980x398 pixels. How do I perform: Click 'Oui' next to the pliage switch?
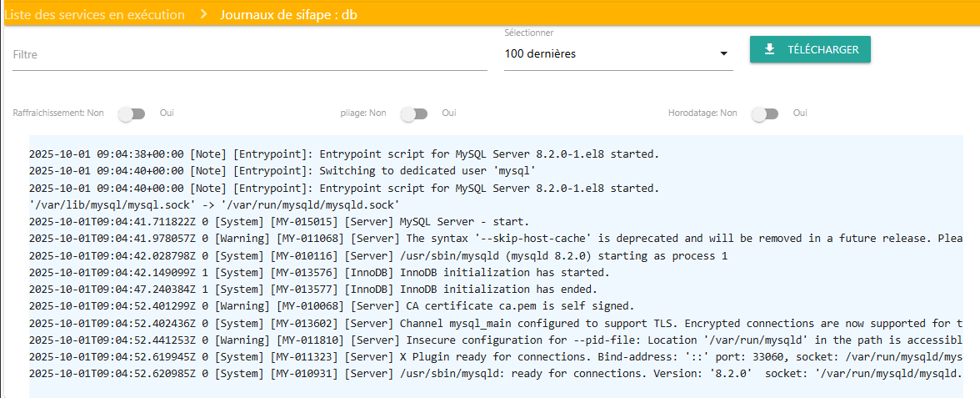click(449, 113)
